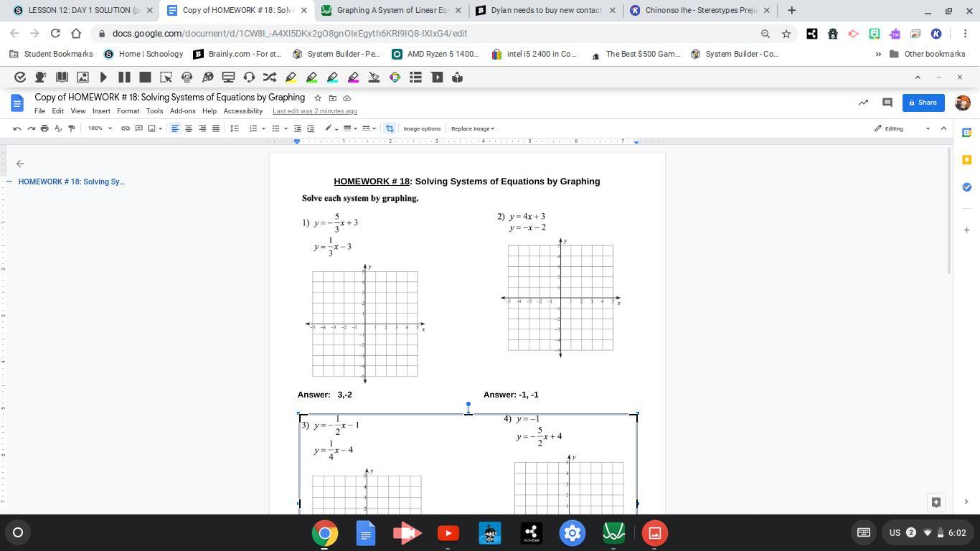Open line spacing options
The image size is (980, 551).
(x=234, y=128)
